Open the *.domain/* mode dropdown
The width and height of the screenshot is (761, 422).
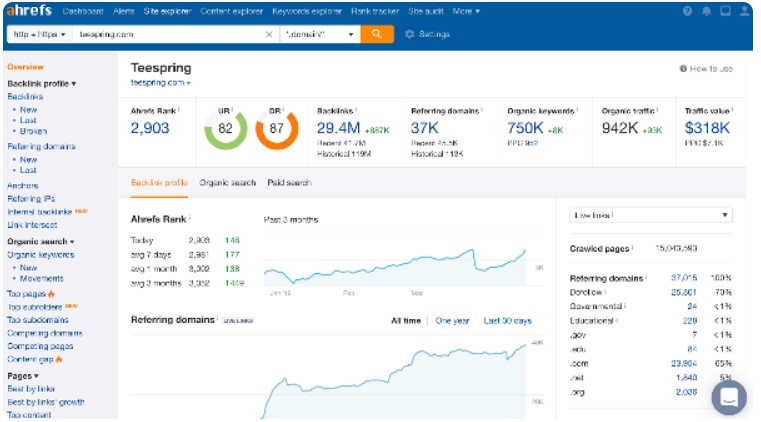[x=320, y=34]
